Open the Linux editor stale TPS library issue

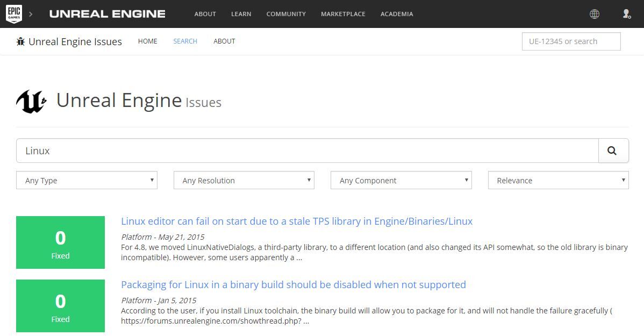pyautogui.click(x=297, y=221)
